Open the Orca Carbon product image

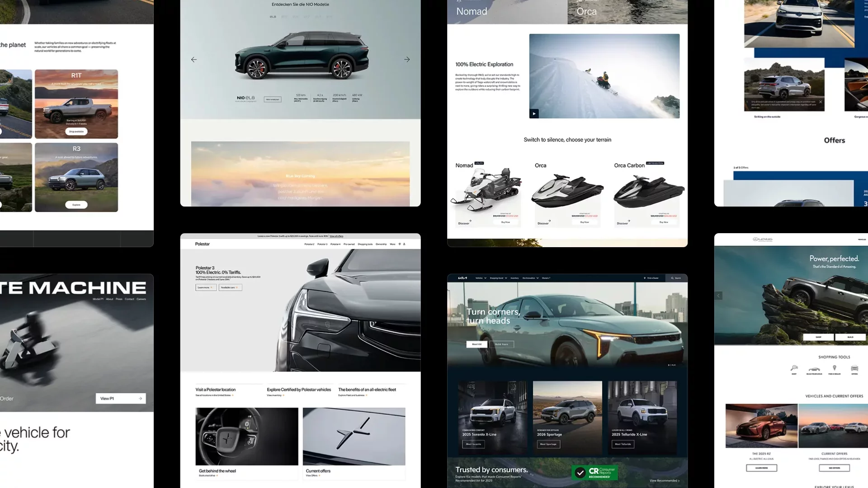649,192
